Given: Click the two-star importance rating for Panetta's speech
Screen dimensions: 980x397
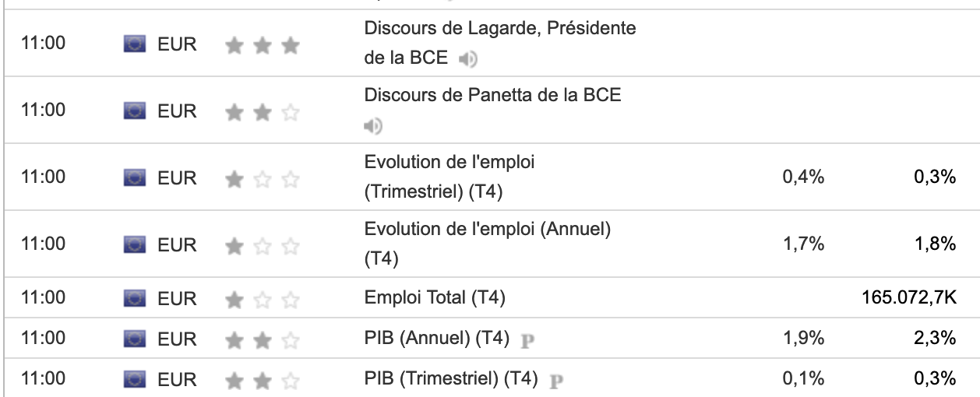Looking at the screenshot, I should 262,113.
